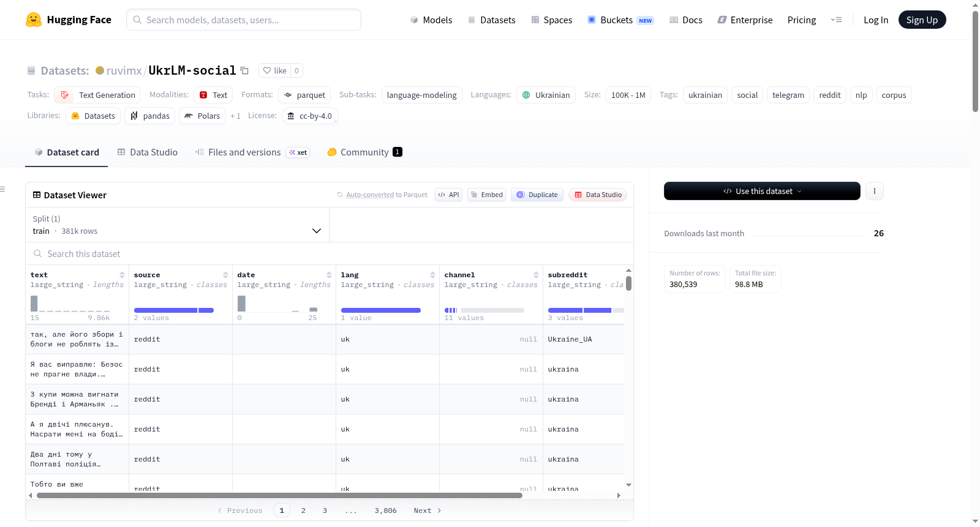Screen dimensions: 980x527
Task: Click the channel classes distribution bar
Action: [484, 310]
